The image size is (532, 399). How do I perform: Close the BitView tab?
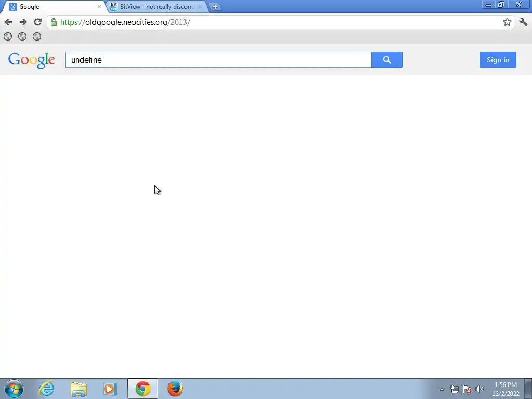tap(200, 6)
